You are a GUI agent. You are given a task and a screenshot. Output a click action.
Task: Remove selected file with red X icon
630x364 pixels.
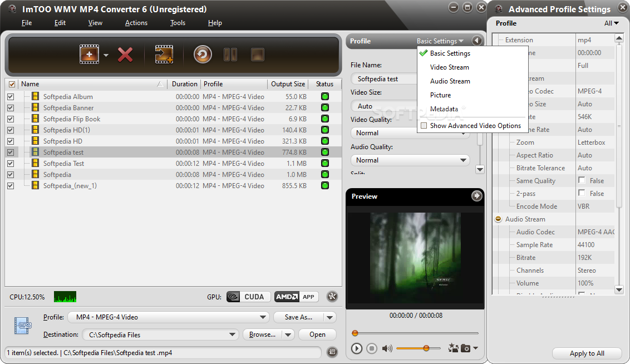[125, 55]
